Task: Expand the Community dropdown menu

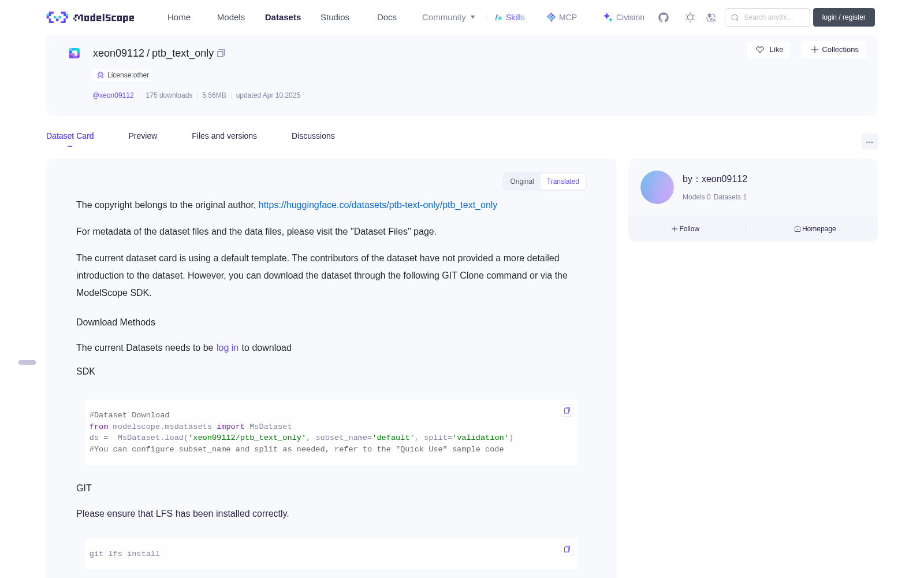Action: (449, 17)
